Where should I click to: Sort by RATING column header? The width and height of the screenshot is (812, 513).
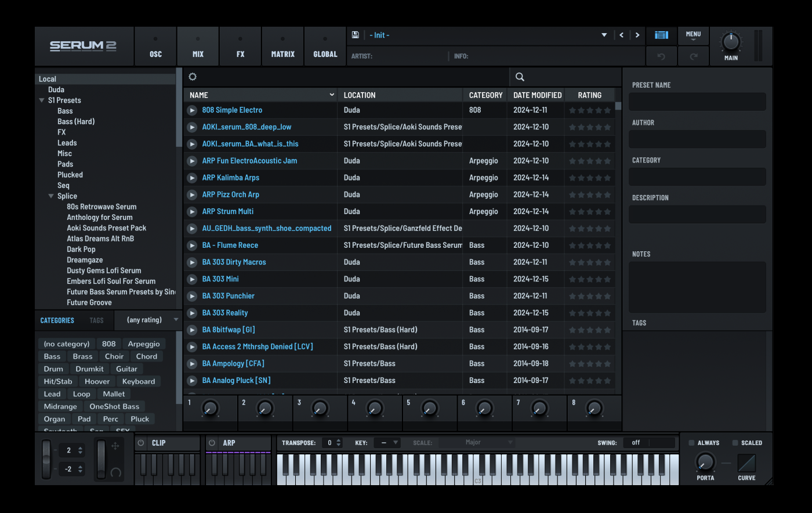[590, 95]
